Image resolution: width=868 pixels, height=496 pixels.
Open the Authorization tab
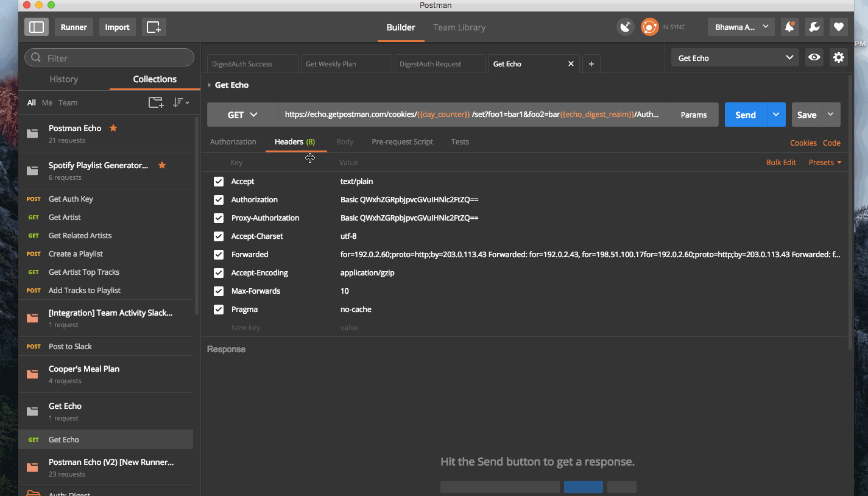[233, 141]
